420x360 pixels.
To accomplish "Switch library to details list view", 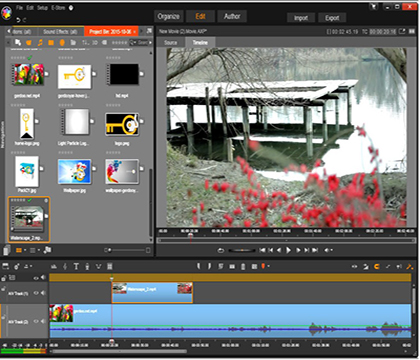I will 33,250.
